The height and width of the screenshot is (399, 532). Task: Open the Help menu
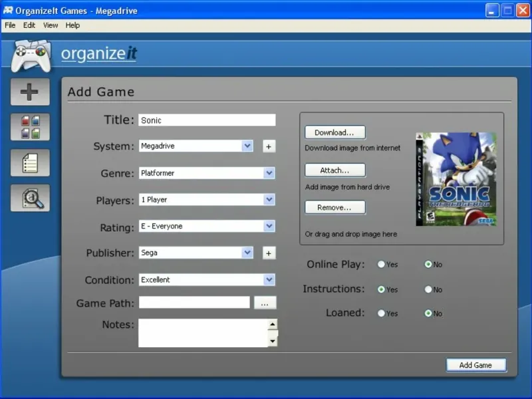point(72,25)
